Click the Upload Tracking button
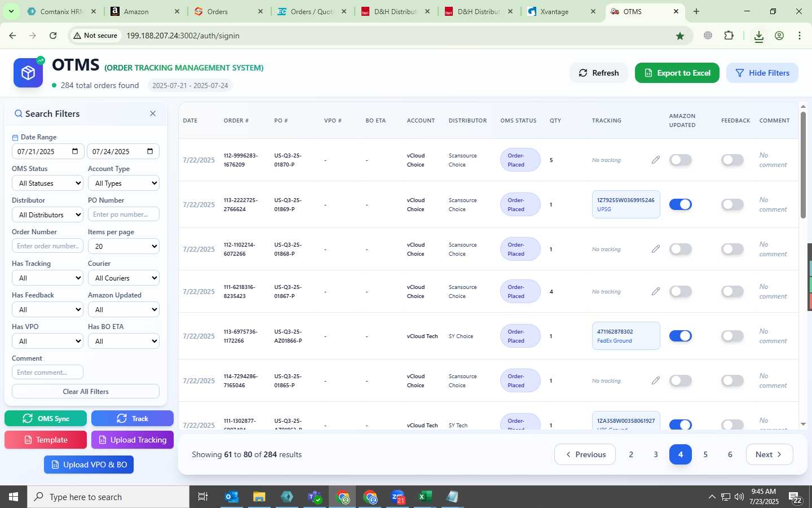The height and width of the screenshot is (508, 812). (x=133, y=440)
